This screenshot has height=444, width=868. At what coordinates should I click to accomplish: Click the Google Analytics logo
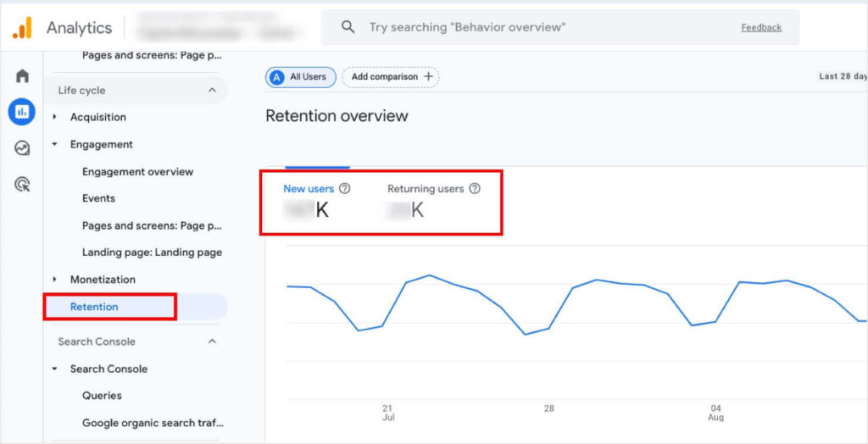coord(23,28)
